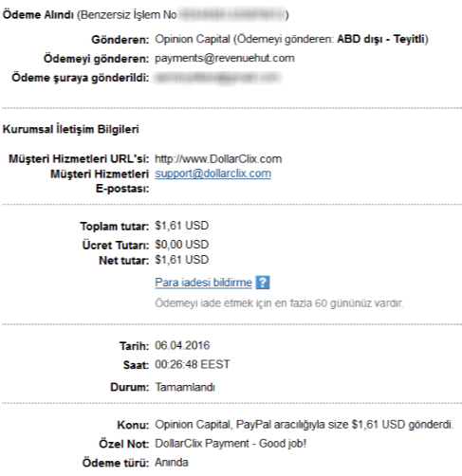Click the DollarClix Payment - Good job! note
Screen dimensions: 462x476
231,444
